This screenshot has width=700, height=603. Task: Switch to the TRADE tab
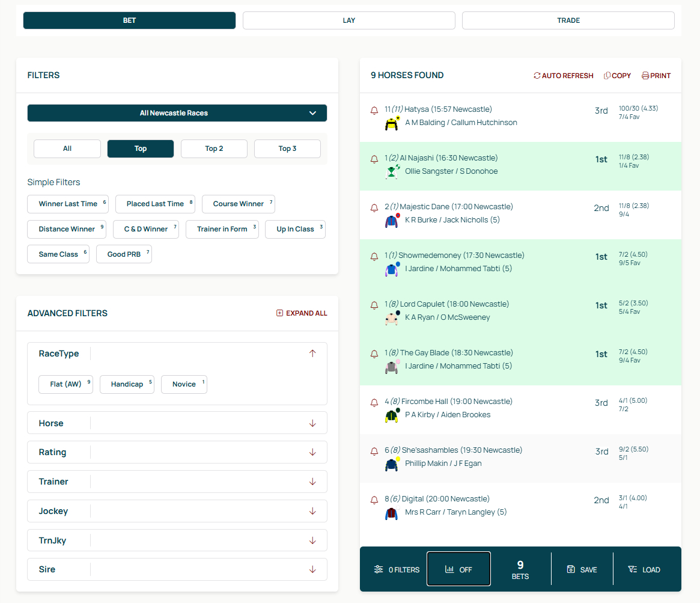point(568,20)
